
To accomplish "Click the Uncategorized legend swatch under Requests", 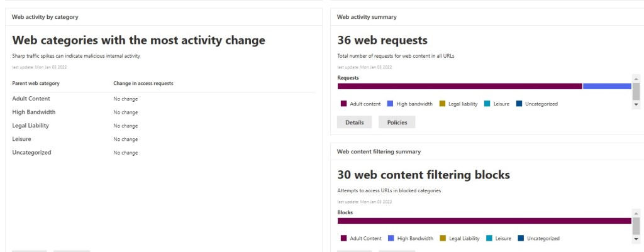I will click(x=519, y=104).
